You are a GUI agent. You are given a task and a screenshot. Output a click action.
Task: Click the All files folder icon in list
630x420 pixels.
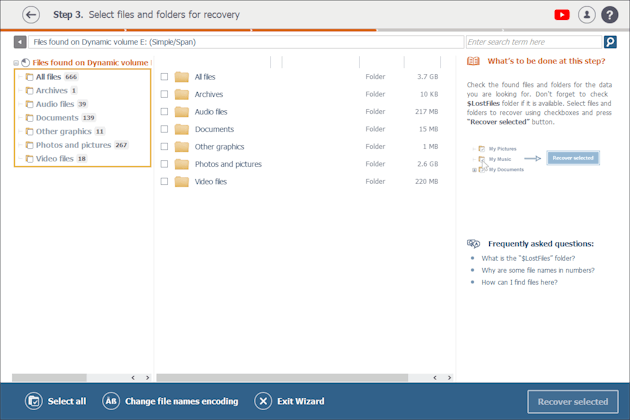coord(182,76)
